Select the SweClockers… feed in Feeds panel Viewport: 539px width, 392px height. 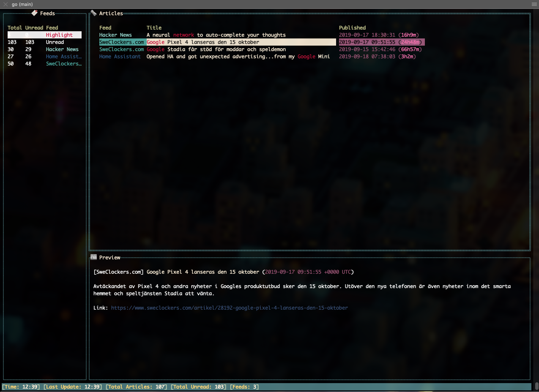(63, 64)
